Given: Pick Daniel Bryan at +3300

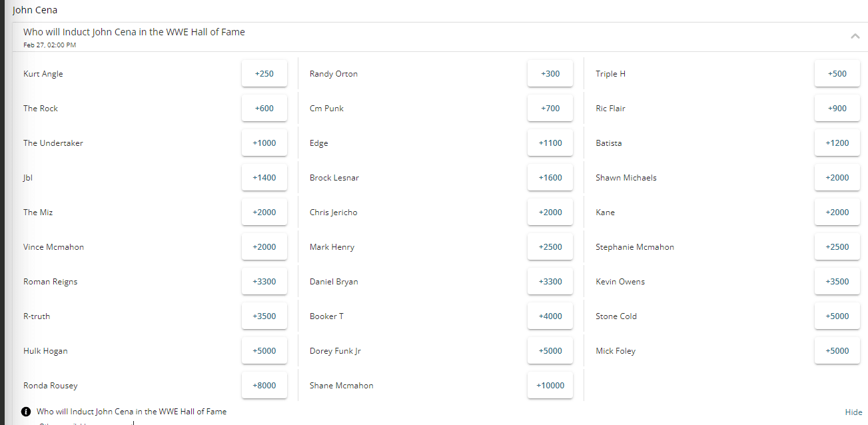Looking at the screenshot, I should pos(550,282).
